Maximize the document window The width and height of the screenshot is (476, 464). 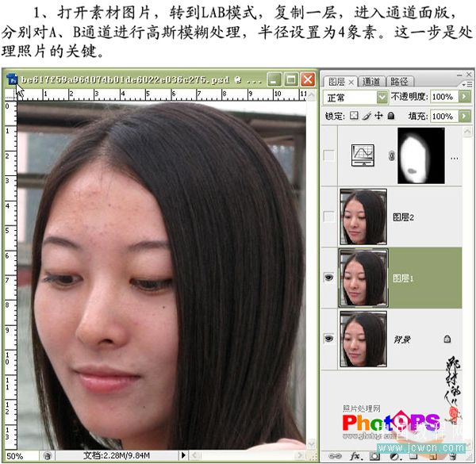coord(291,80)
